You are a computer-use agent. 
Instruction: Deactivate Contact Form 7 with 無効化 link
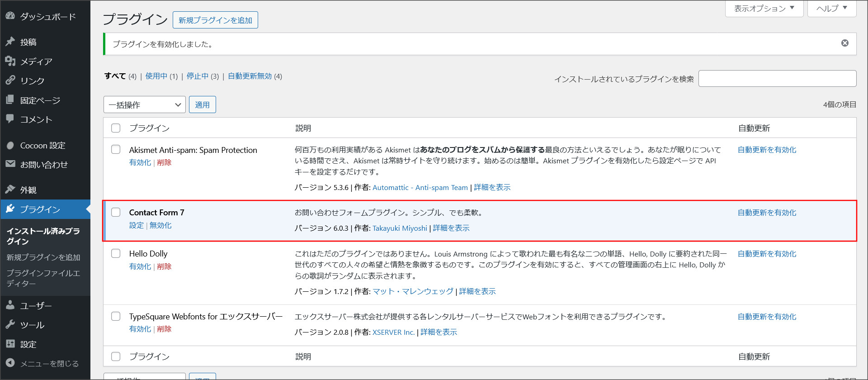(x=160, y=225)
